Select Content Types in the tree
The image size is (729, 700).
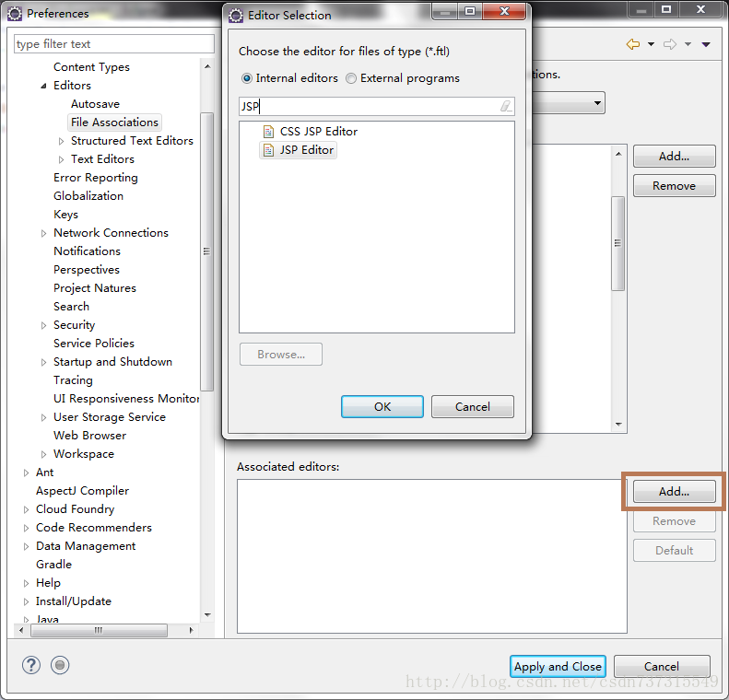[x=91, y=67]
